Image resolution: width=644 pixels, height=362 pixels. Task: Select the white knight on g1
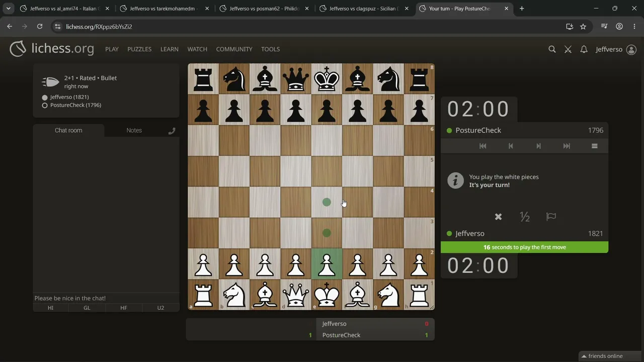point(388,295)
